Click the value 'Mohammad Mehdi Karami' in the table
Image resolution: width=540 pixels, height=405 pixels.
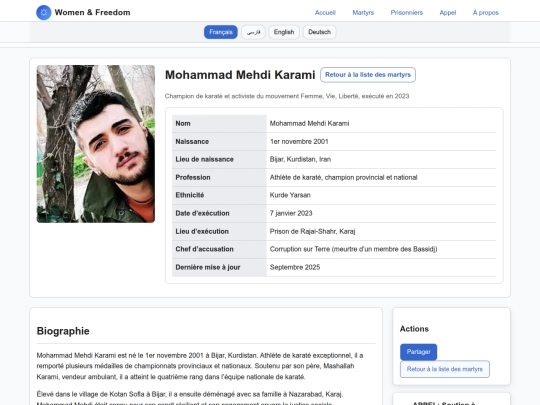coord(309,123)
